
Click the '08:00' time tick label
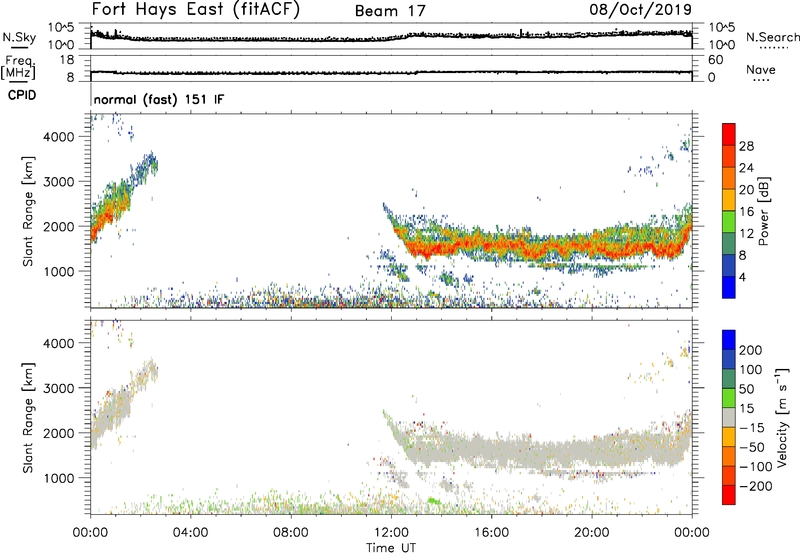(291, 533)
